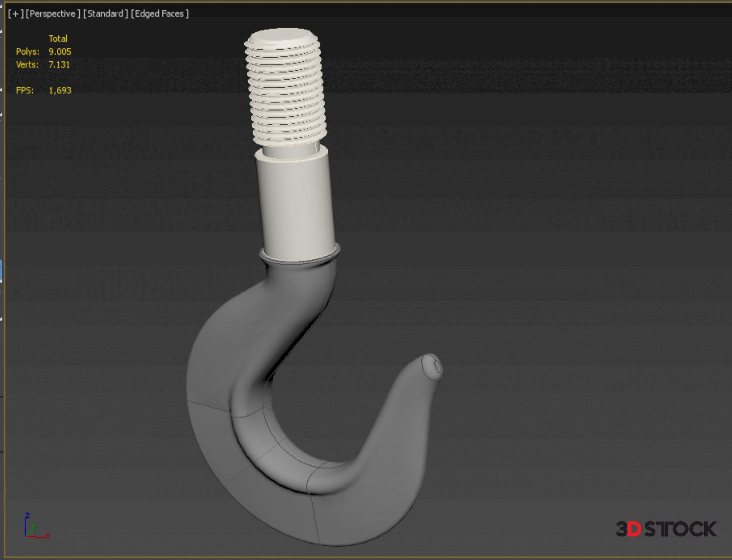Click the red X axis label

pos(47,536)
